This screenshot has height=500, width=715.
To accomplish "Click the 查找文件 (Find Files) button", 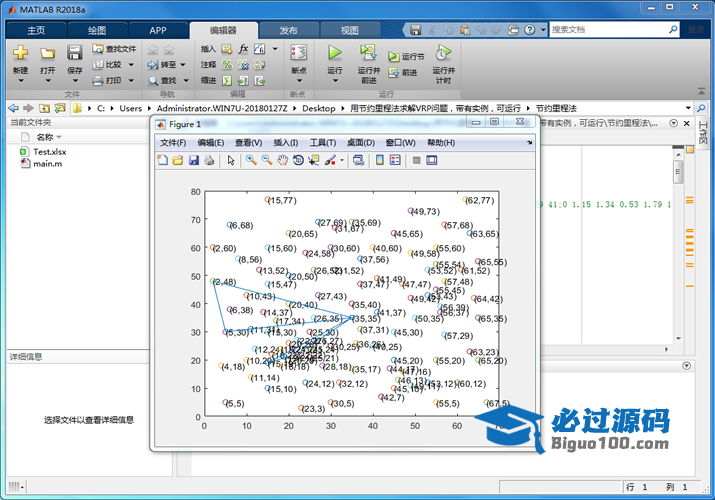I will pyautogui.click(x=114, y=49).
